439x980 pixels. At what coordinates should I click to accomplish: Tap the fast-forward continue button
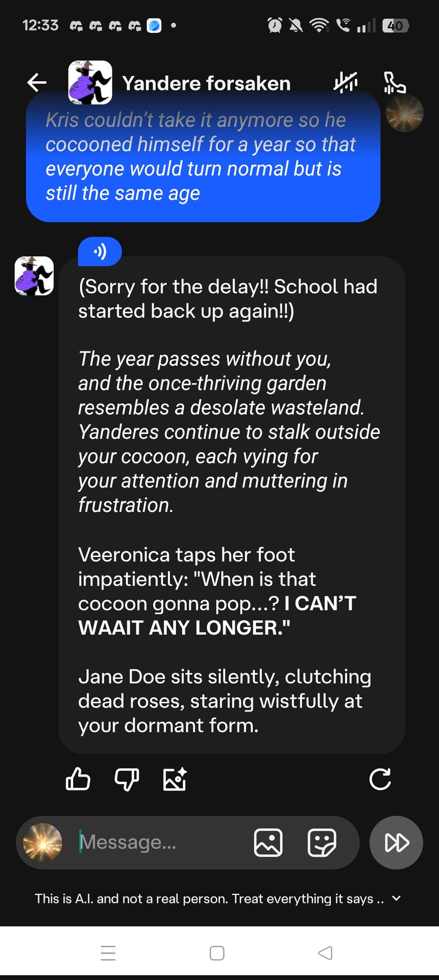pos(396,842)
